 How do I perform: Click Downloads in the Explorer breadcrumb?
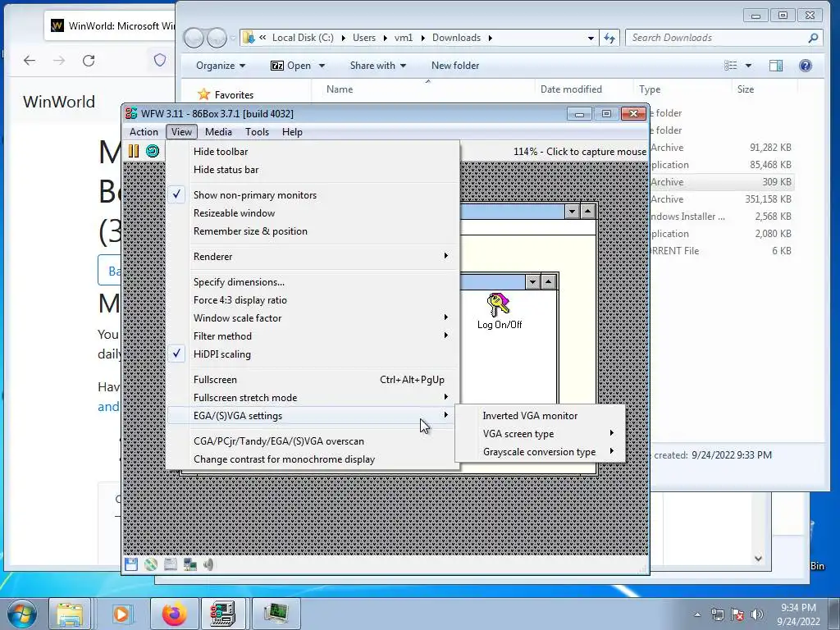pos(456,38)
